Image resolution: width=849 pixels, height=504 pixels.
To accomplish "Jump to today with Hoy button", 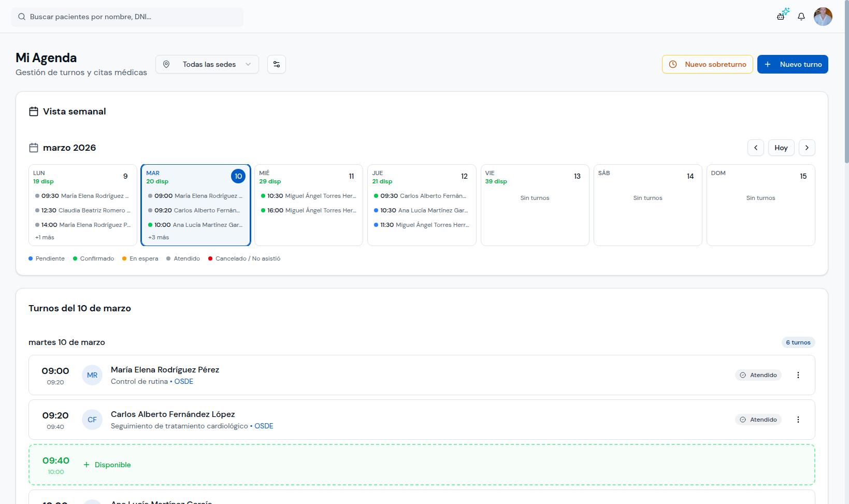I will [x=781, y=148].
